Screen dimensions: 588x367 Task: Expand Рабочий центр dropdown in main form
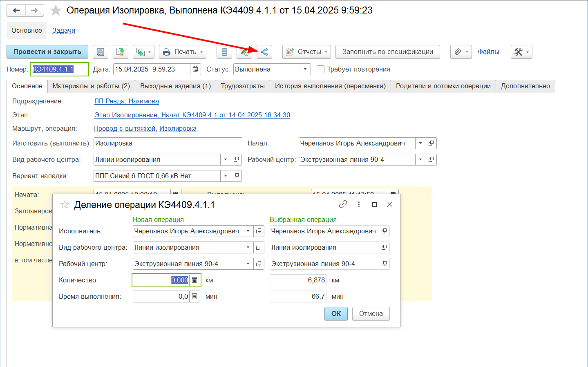coord(420,160)
